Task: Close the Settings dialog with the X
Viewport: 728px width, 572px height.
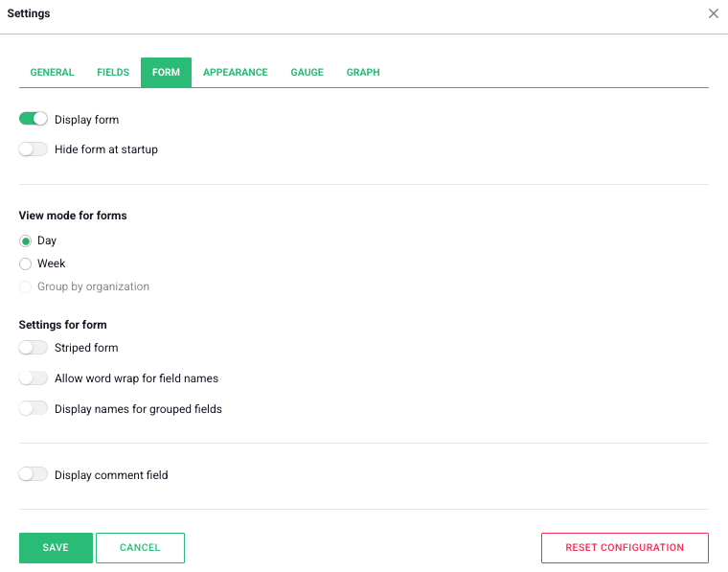Action: [x=713, y=13]
